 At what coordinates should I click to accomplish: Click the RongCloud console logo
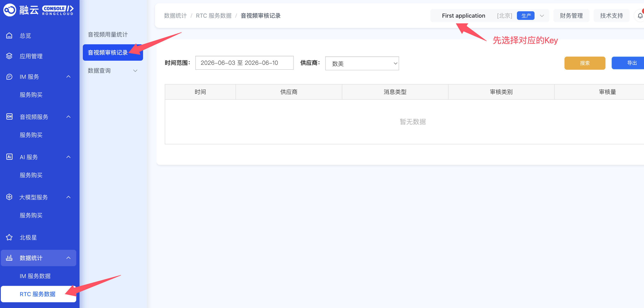pos(38,10)
